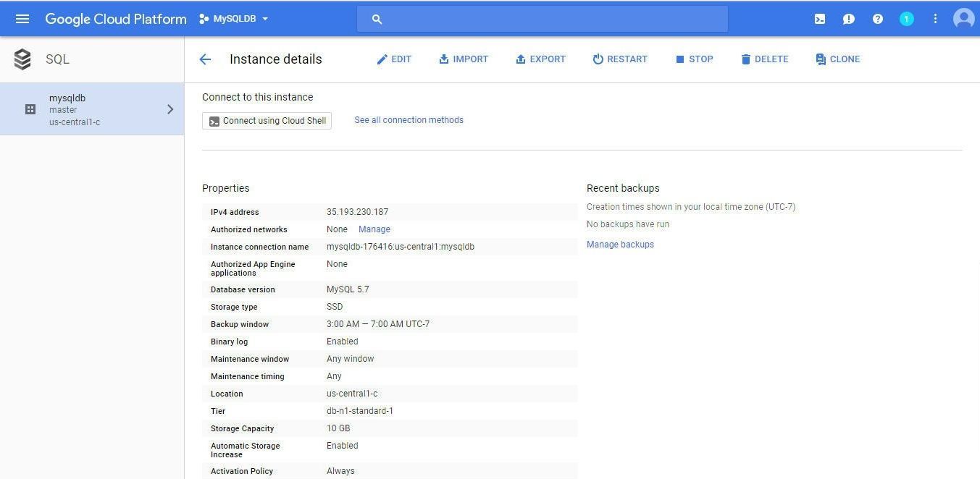This screenshot has height=479, width=980.
Task: Click the 10 GB storage capacity value
Action: coord(338,428)
